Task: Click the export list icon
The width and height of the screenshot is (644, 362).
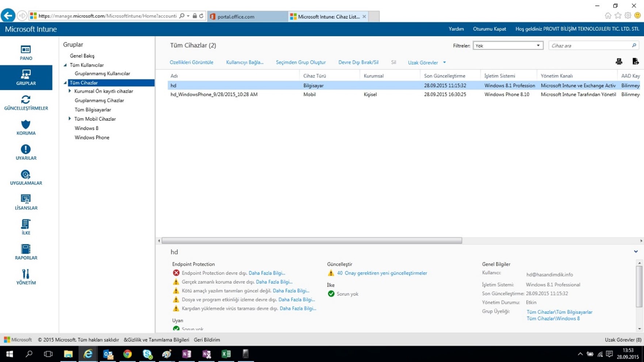Action: [x=636, y=61]
